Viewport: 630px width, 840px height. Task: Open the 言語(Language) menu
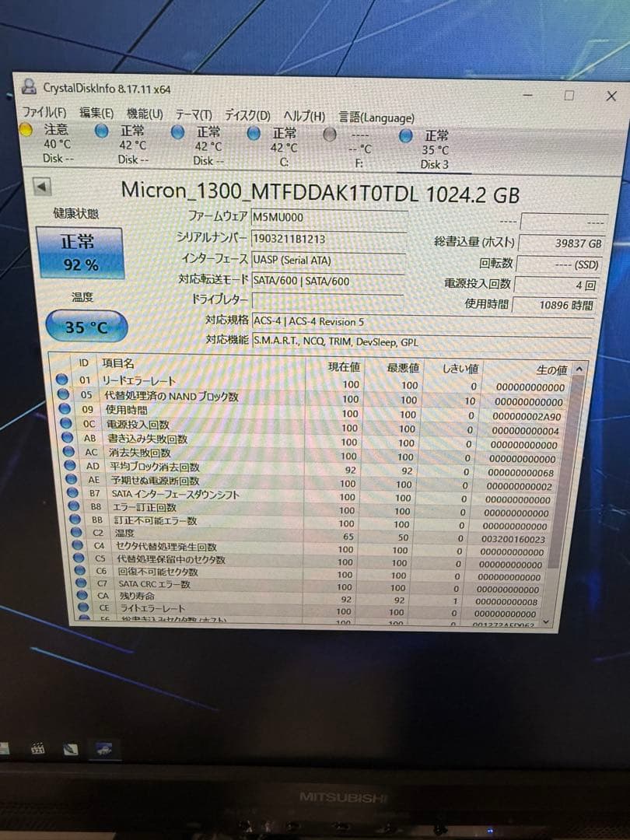pyautogui.click(x=376, y=117)
